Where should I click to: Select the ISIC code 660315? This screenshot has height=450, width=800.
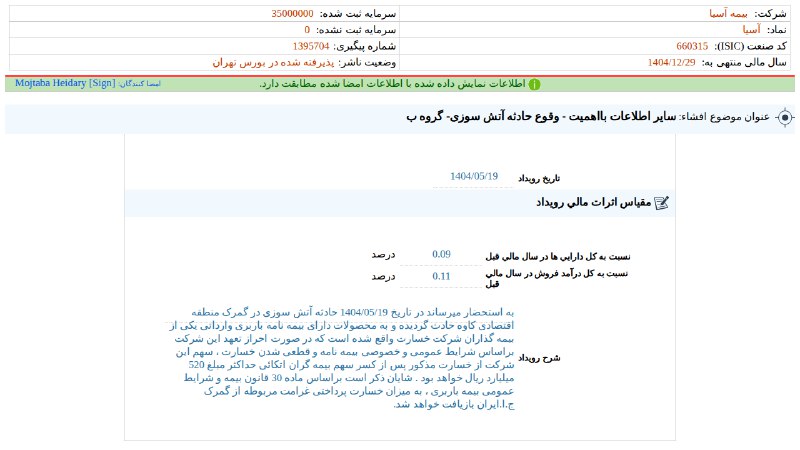click(692, 46)
